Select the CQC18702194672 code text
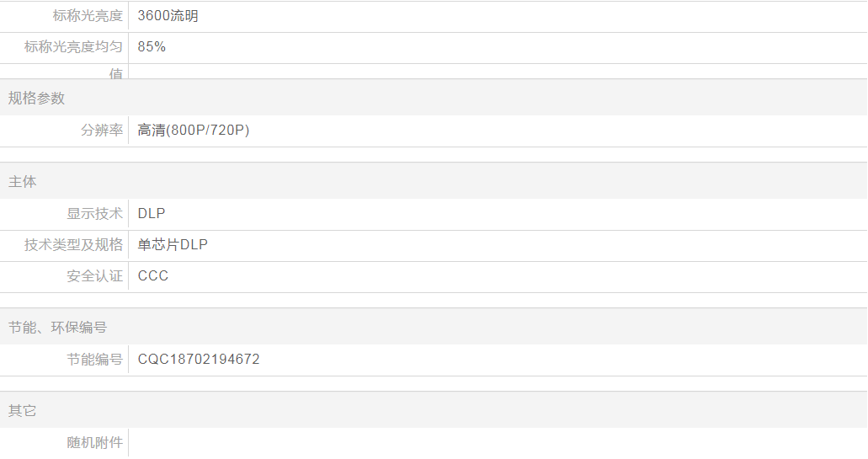The width and height of the screenshot is (868, 459). [x=199, y=360]
